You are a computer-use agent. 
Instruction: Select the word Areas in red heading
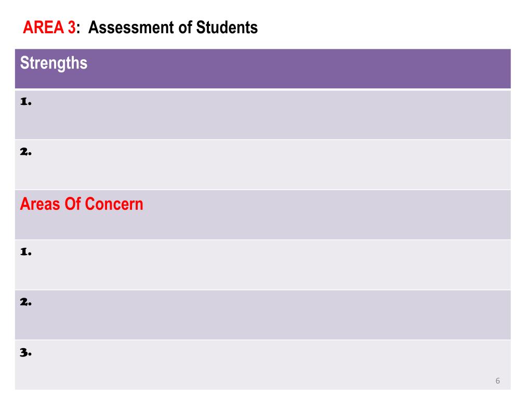[x=40, y=204]
